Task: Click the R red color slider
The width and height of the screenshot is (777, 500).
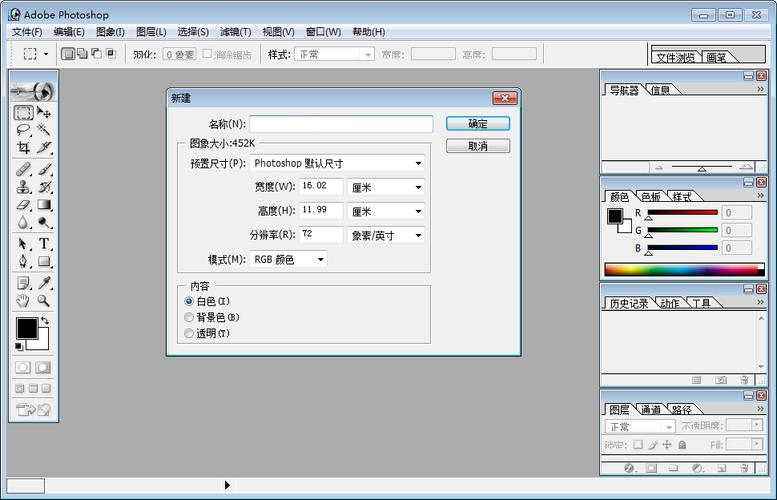Action: point(682,213)
